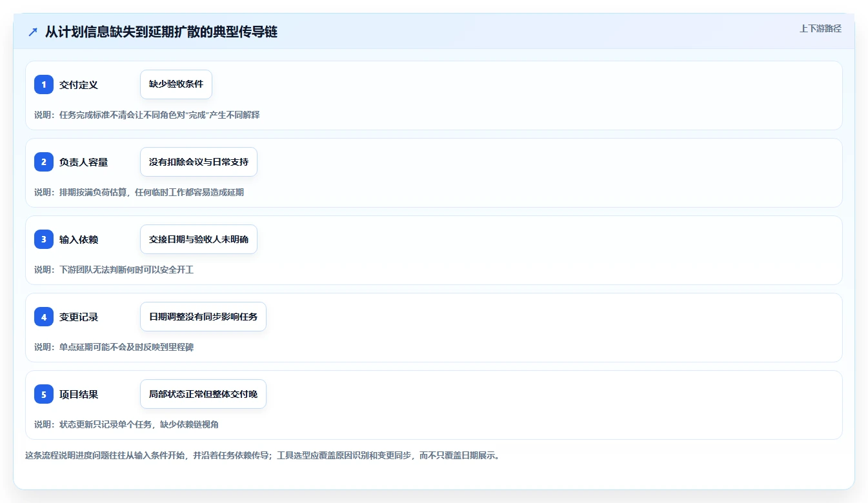Click the note 排期按满负荷估算
Viewport: 868px width, 503px height.
[139, 192]
